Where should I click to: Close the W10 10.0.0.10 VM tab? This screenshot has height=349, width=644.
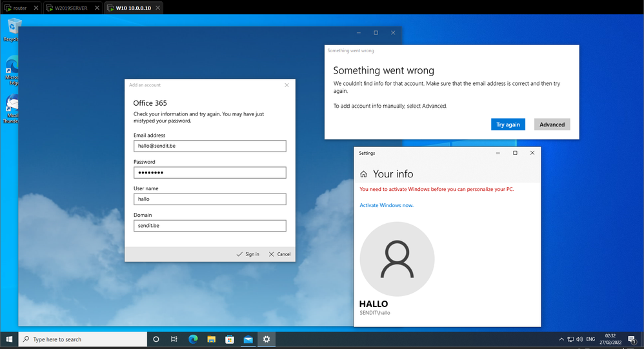[157, 8]
